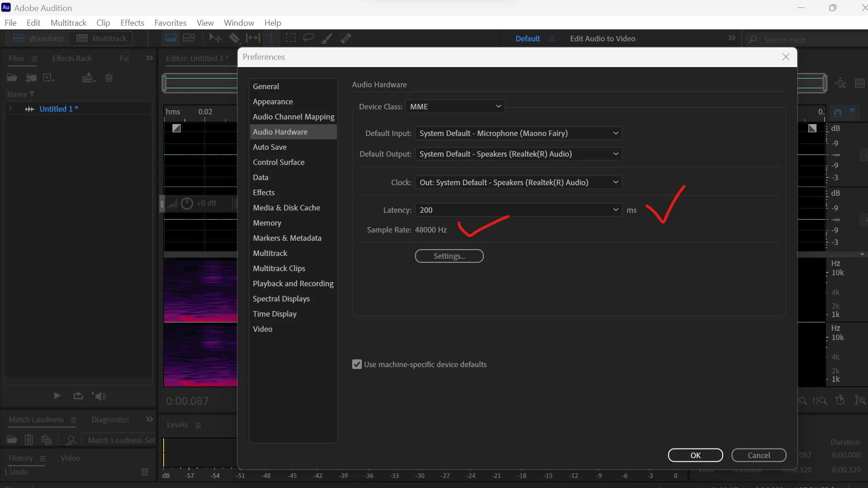Open file icon in Files panel

12,78
